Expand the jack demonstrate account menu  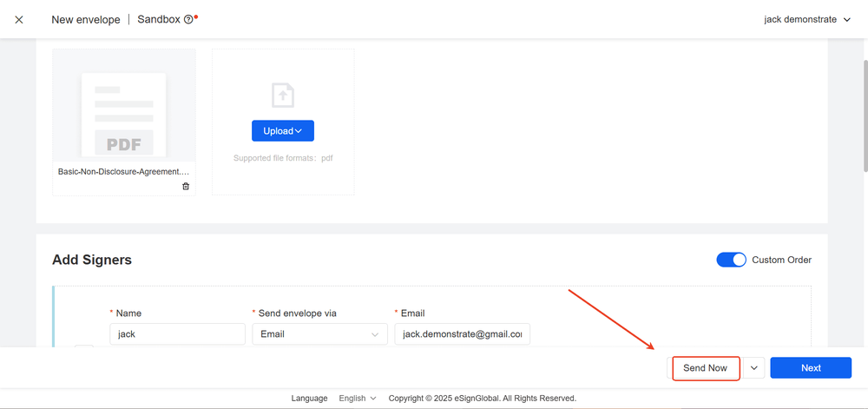click(807, 19)
